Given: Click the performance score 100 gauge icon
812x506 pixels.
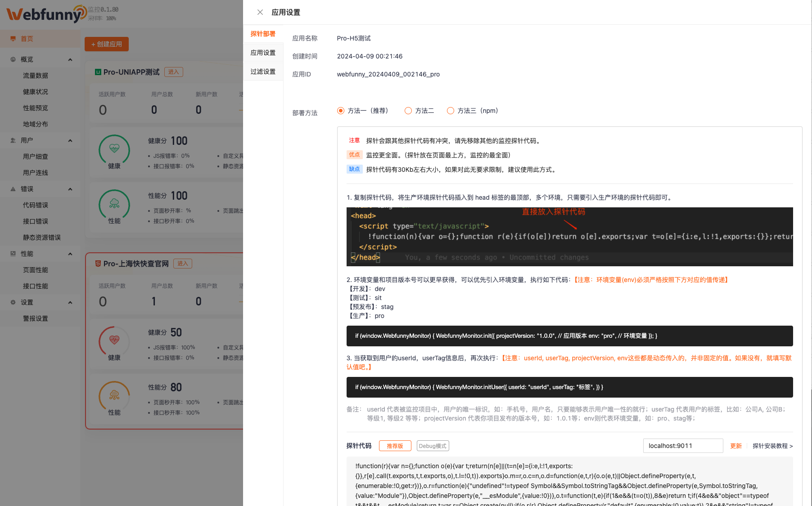Looking at the screenshot, I should click(x=114, y=204).
